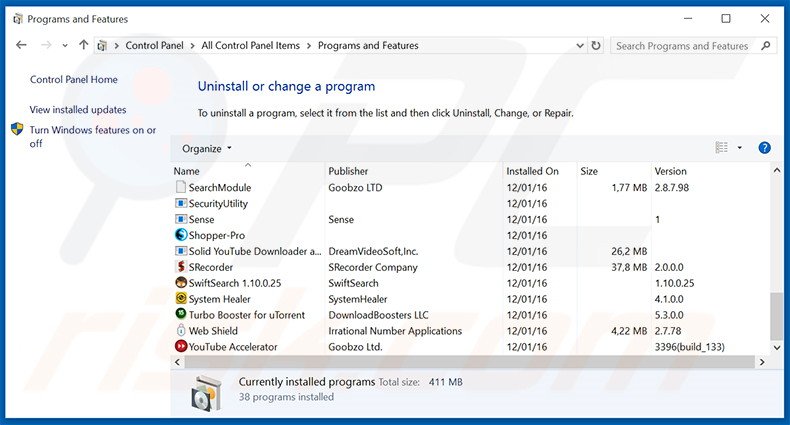Select Turbo Booster for uTorrent name
This screenshot has width=790, height=425.
247,315
